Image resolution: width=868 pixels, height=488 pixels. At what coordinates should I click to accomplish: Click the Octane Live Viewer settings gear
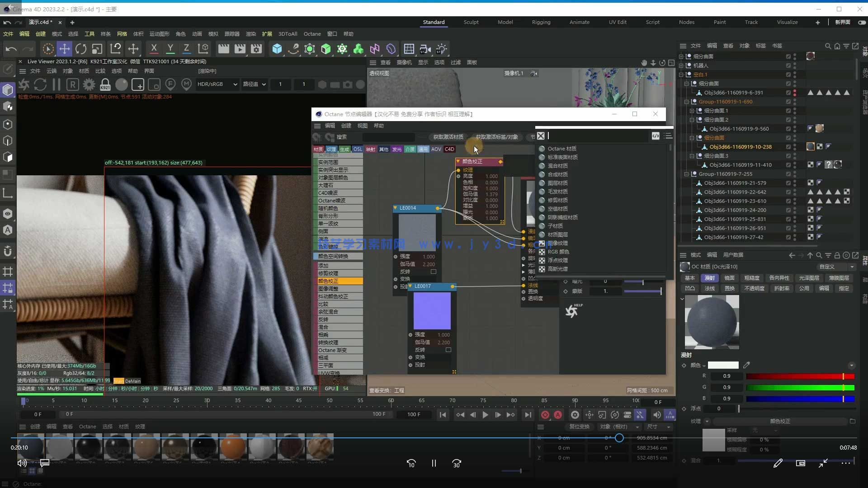[89, 84]
